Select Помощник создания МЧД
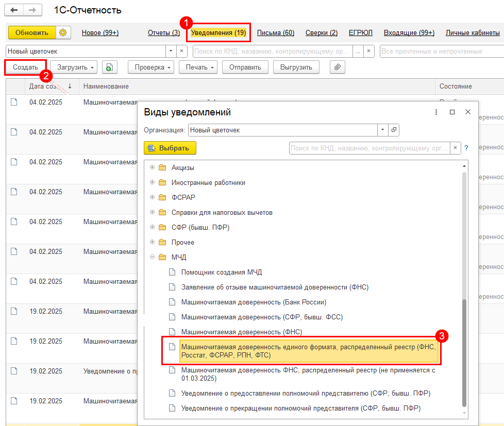 coord(222,272)
